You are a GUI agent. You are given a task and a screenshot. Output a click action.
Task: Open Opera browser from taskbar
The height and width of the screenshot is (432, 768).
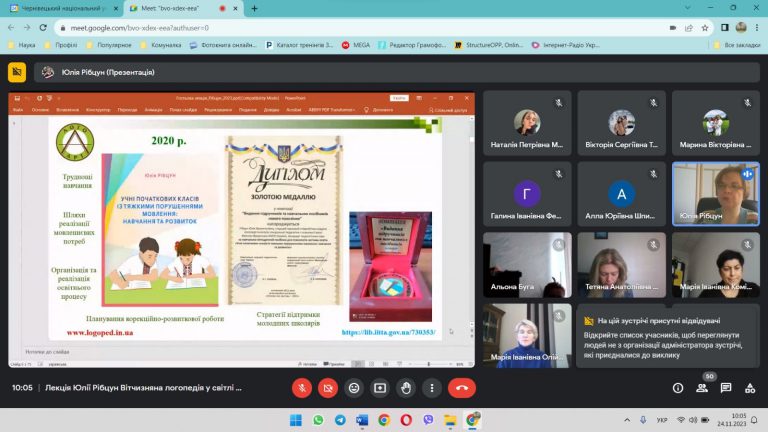(x=406, y=420)
